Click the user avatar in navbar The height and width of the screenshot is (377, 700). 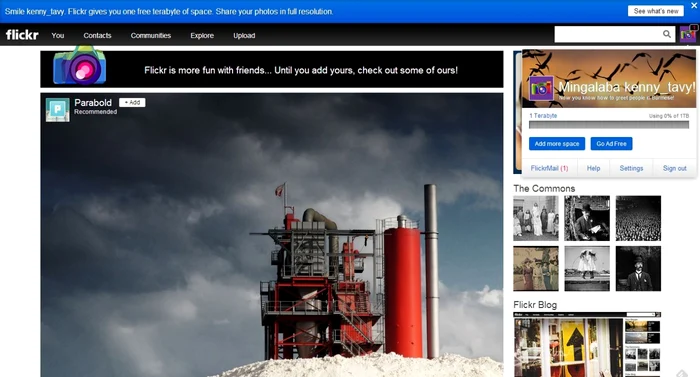(688, 34)
